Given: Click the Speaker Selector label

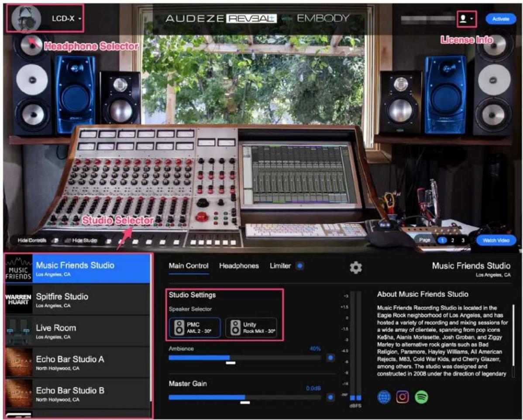Looking at the screenshot, I should coord(190,309).
